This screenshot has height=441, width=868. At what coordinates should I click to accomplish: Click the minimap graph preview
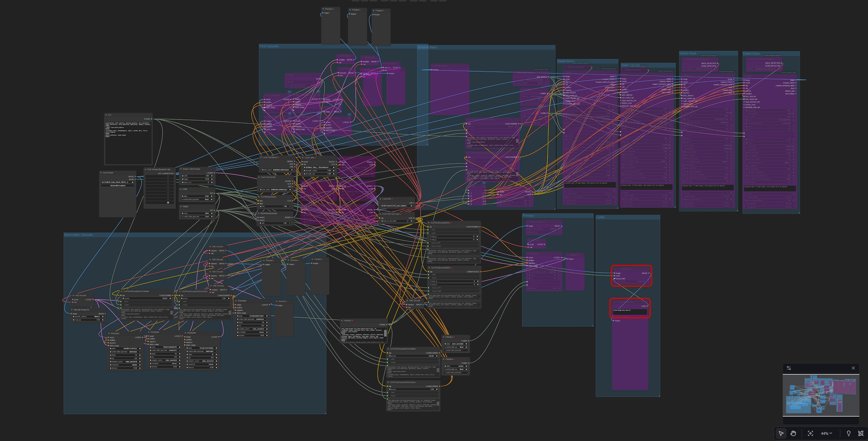(x=821, y=395)
